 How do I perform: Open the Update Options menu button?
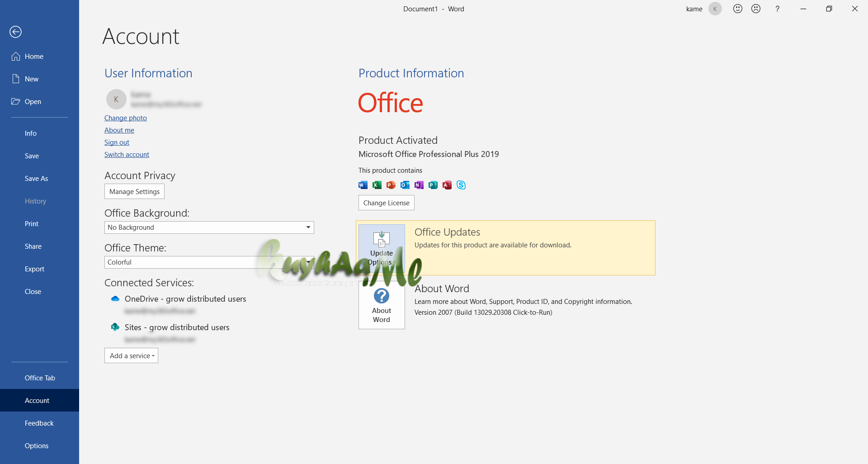(382, 248)
